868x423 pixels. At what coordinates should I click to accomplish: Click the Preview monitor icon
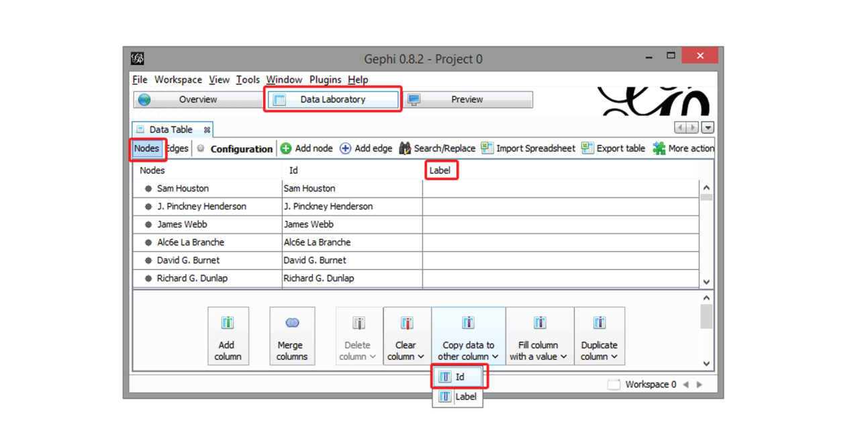click(x=414, y=99)
